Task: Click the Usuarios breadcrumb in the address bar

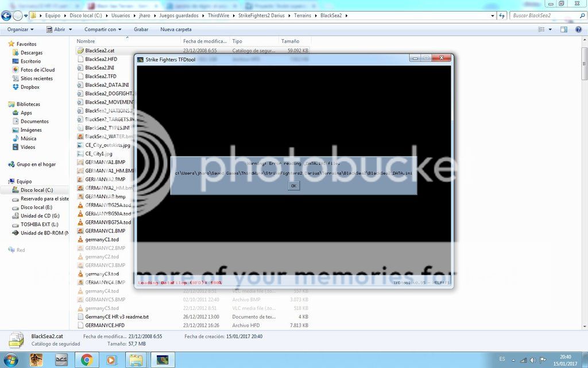Action: coord(121,16)
